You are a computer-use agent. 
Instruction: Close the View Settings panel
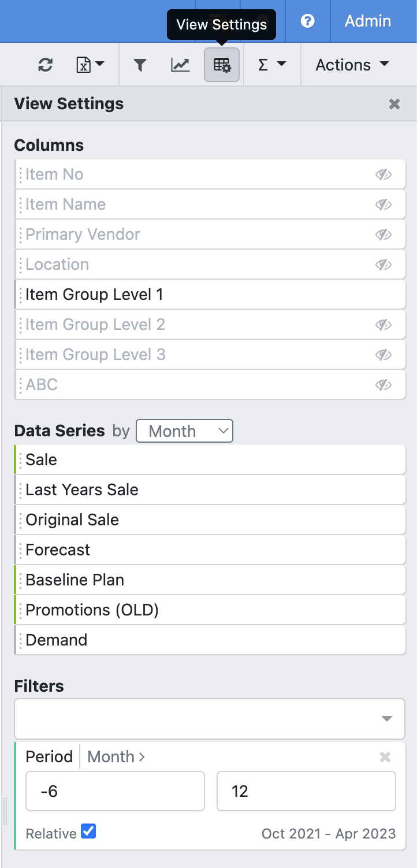click(x=394, y=104)
